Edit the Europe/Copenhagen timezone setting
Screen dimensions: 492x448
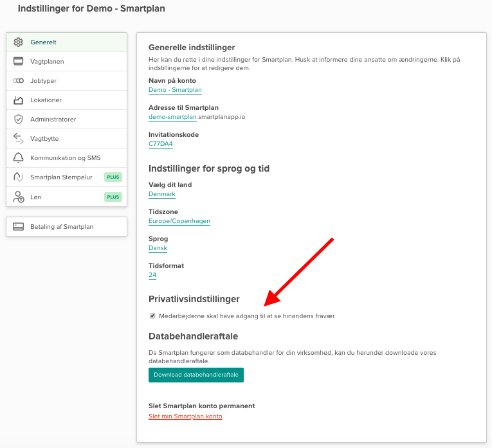(x=179, y=221)
